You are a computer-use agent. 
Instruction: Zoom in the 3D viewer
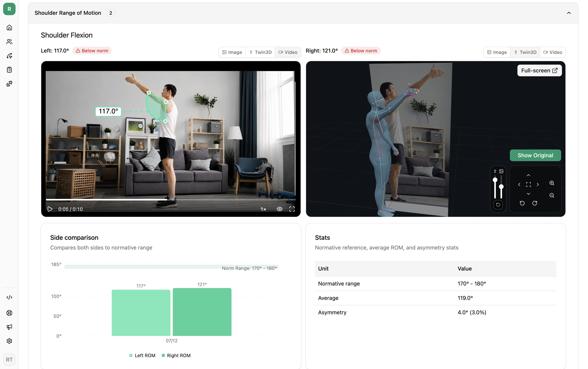(x=552, y=183)
